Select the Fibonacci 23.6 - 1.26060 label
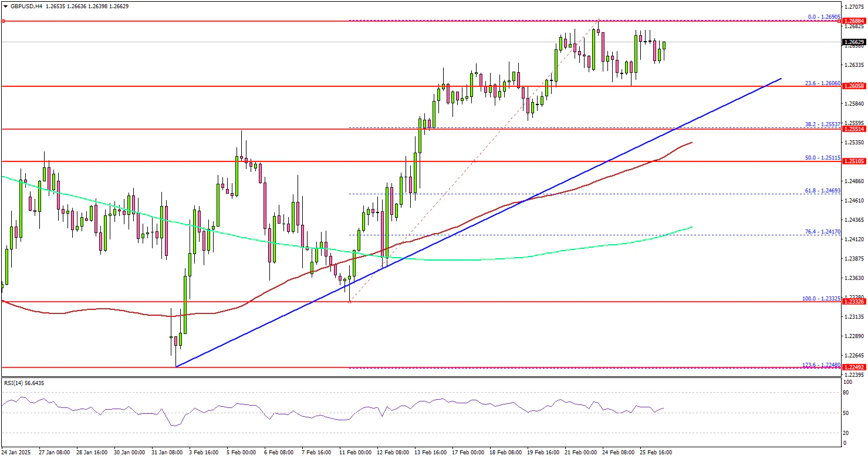Viewport: 868px width, 459px height. tap(825, 83)
